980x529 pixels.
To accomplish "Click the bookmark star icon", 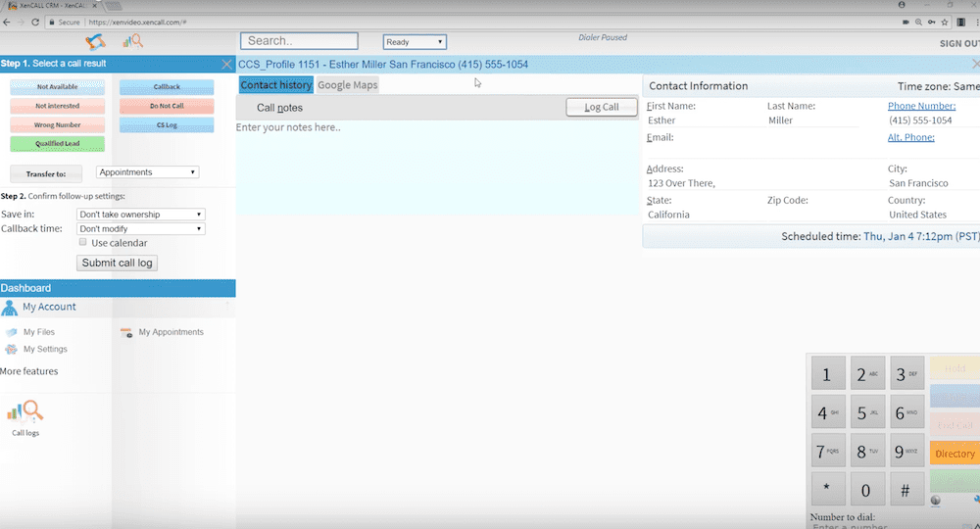I will click(x=945, y=22).
